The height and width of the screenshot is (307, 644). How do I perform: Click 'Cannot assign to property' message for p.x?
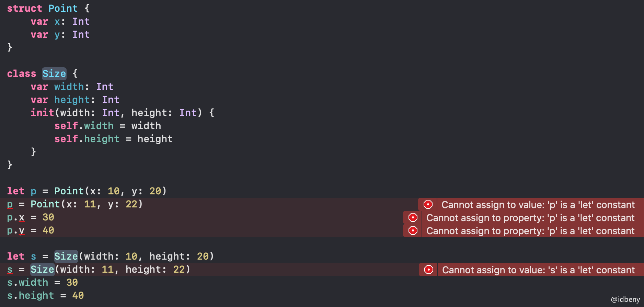[530, 218]
